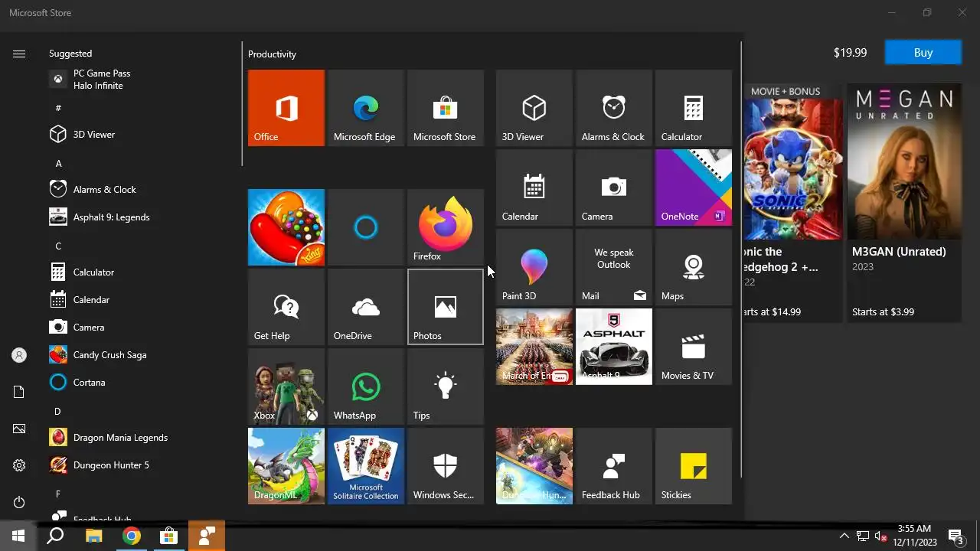Open the Camera tile
Viewport: 980px width, 551px height.
614,187
